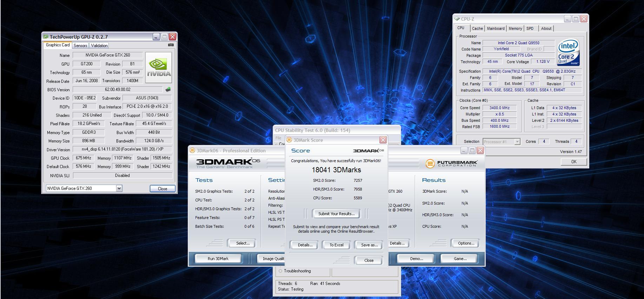Image resolution: width=644 pixels, height=299 pixels.
Task: Click the '2 x 6144 KBytes' Level 2 cache value
Action: click(564, 120)
